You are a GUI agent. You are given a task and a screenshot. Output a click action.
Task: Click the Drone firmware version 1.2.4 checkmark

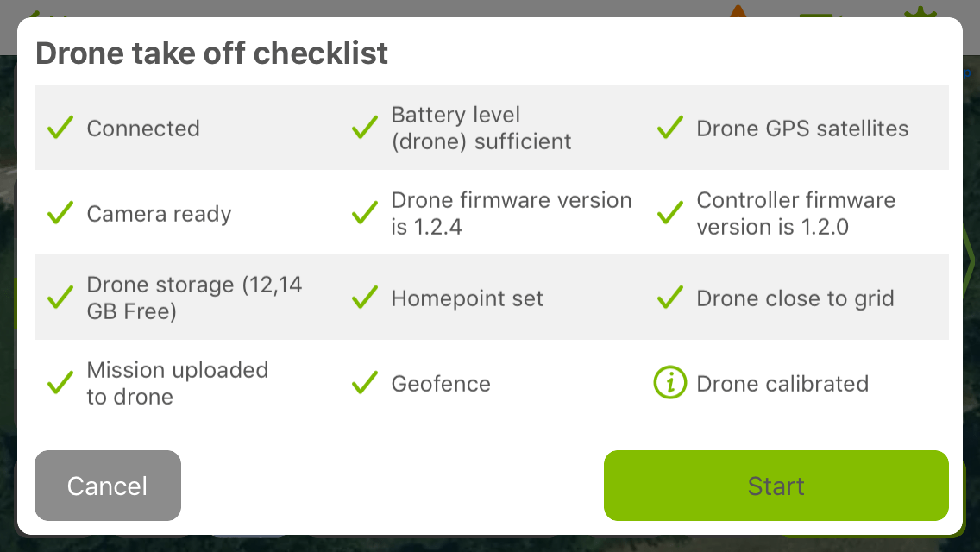click(365, 212)
